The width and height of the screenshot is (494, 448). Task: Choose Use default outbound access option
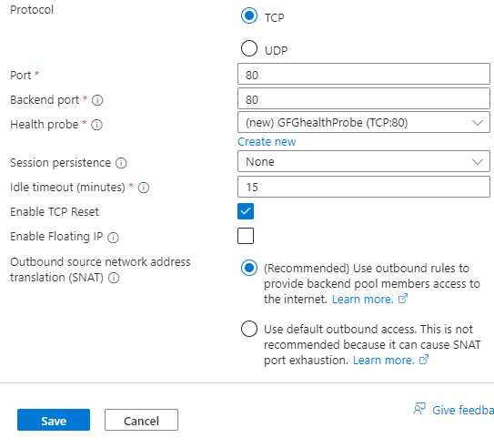coord(249,329)
